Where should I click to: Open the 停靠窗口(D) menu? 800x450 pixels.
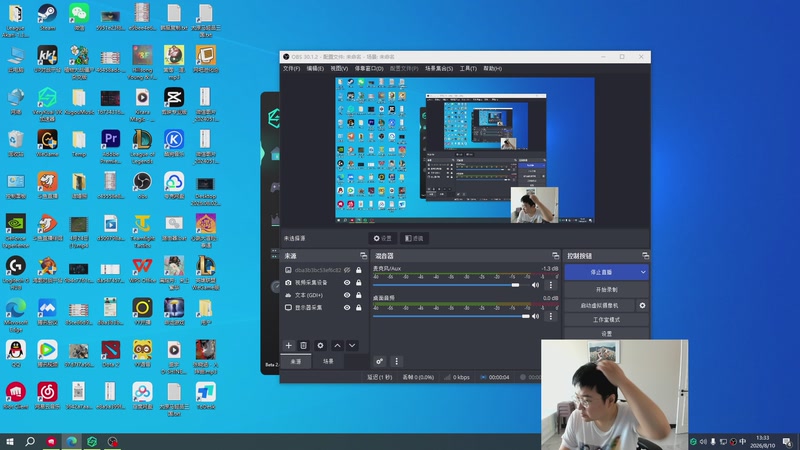[x=369, y=68]
